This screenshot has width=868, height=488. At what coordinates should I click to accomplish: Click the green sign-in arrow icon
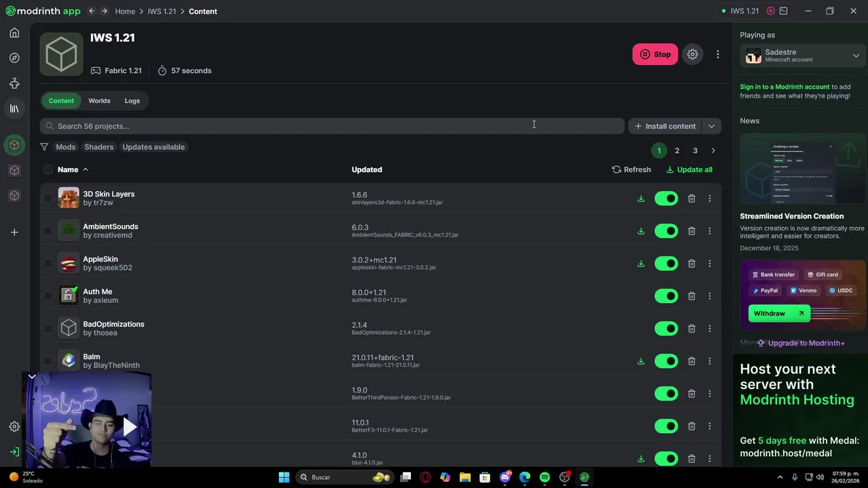pos(14,452)
